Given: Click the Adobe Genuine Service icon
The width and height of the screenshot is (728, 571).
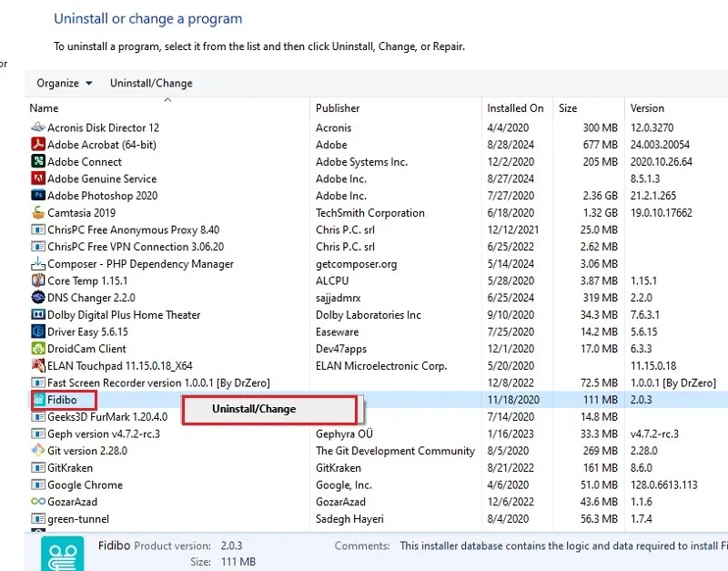Looking at the screenshot, I should [38, 178].
